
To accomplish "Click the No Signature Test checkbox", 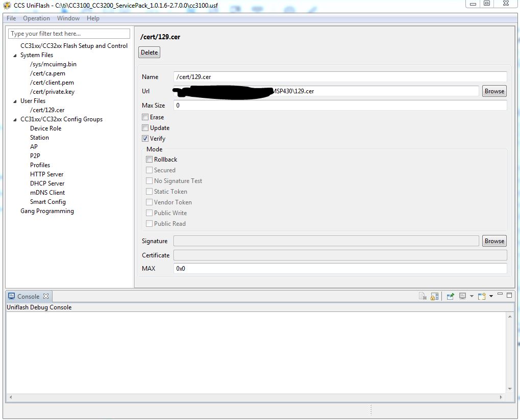I will pyautogui.click(x=149, y=181).
